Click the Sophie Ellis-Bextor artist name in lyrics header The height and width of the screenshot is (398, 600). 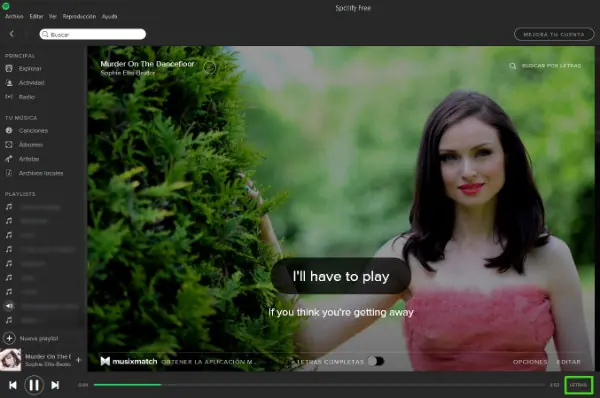click(128, 73)
